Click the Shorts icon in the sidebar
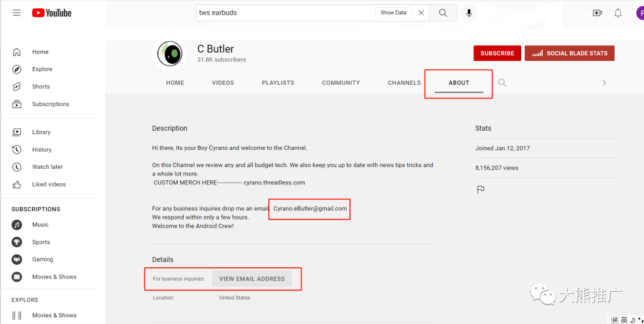Viewport: 644px width, 324px height. tap(17, 87)
